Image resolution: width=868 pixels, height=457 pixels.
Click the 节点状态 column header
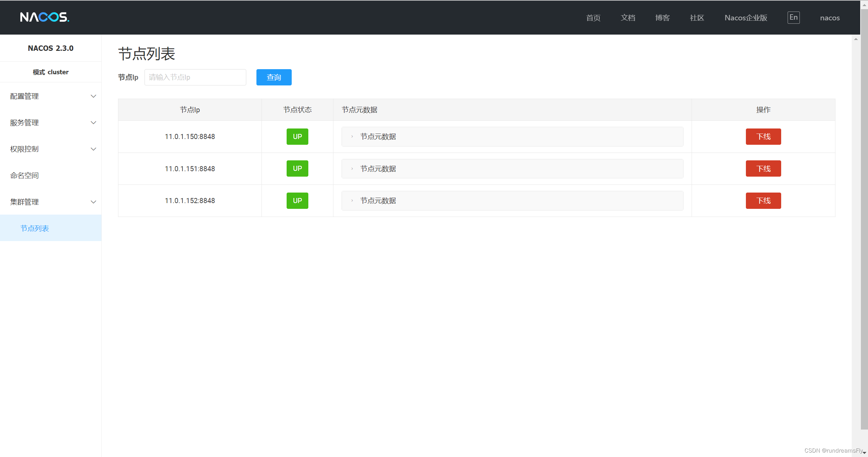(297, 110)
